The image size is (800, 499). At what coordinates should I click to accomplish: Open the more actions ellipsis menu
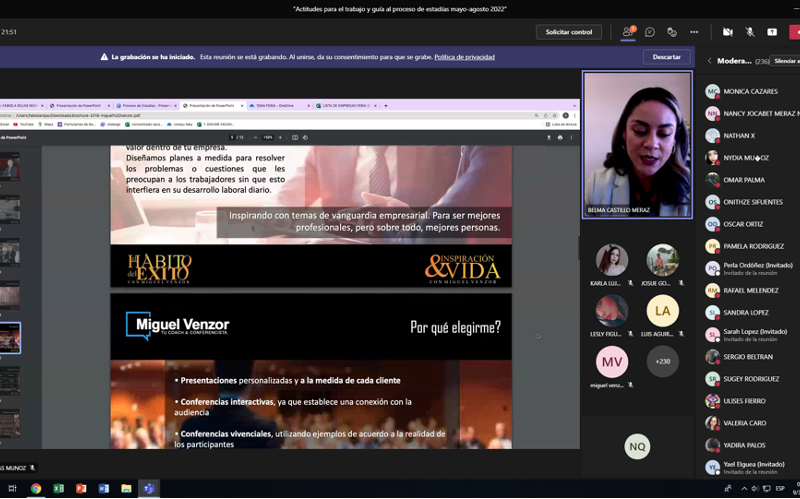click(x=694, y=32)
